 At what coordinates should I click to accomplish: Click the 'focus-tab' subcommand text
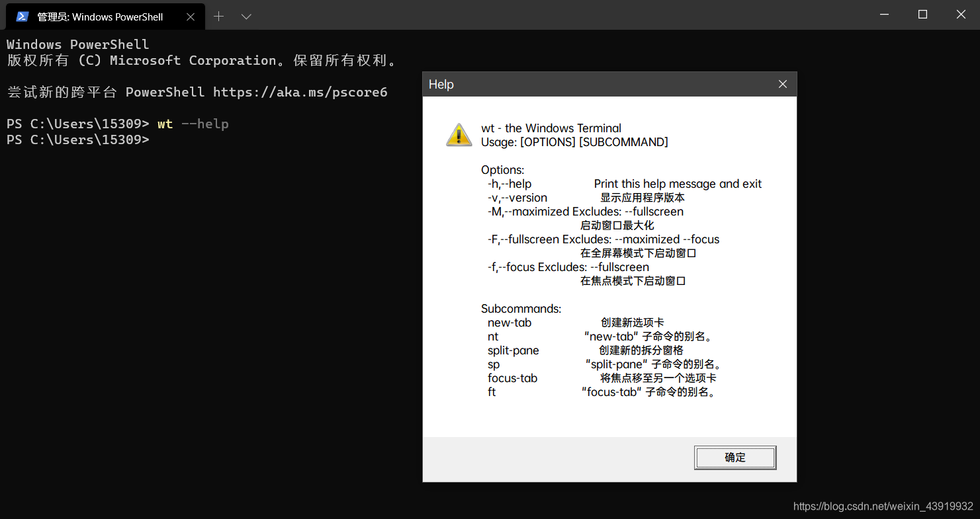(513, 378)
